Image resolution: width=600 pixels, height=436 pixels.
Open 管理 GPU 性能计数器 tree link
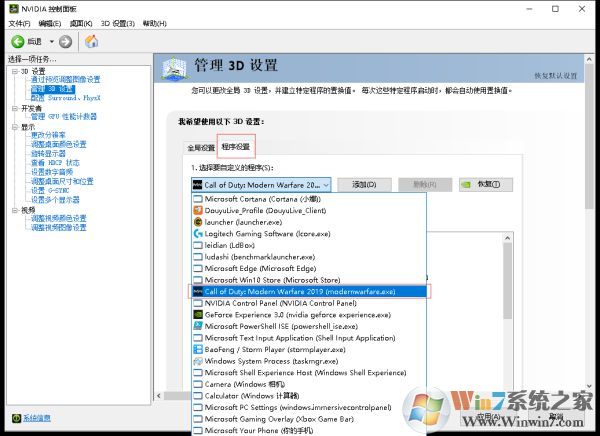tap(64, 116)
